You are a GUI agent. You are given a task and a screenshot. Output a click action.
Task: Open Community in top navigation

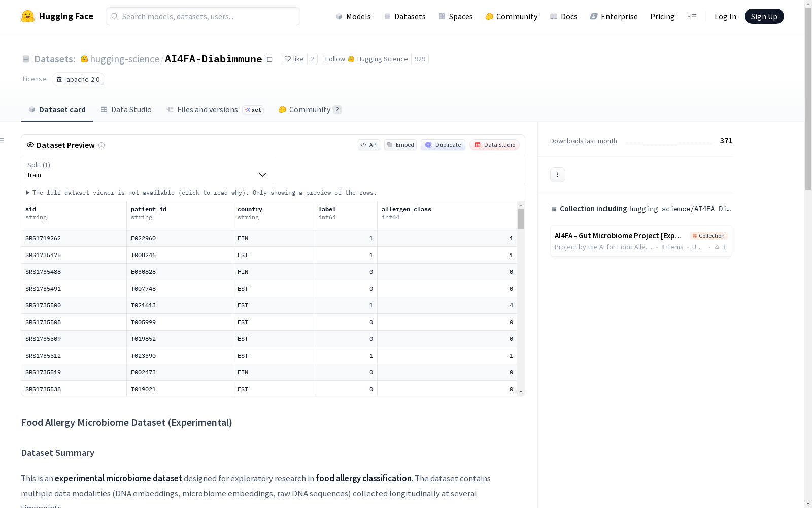coord(512,16)
